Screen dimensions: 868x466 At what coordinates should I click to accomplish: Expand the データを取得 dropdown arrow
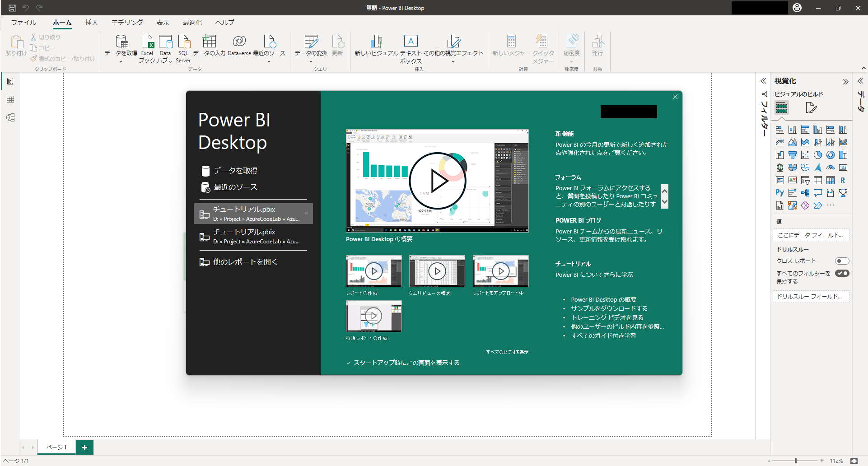[x=121, y=62]
